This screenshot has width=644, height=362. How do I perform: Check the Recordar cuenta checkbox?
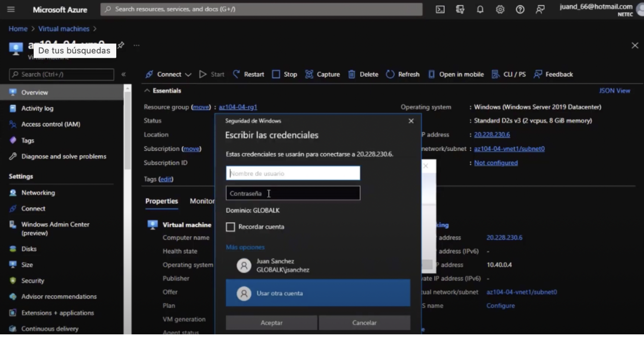[x=230, y=227]
